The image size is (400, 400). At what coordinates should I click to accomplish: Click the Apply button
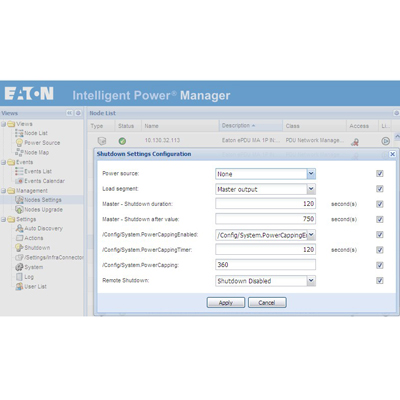pos(226,303)
